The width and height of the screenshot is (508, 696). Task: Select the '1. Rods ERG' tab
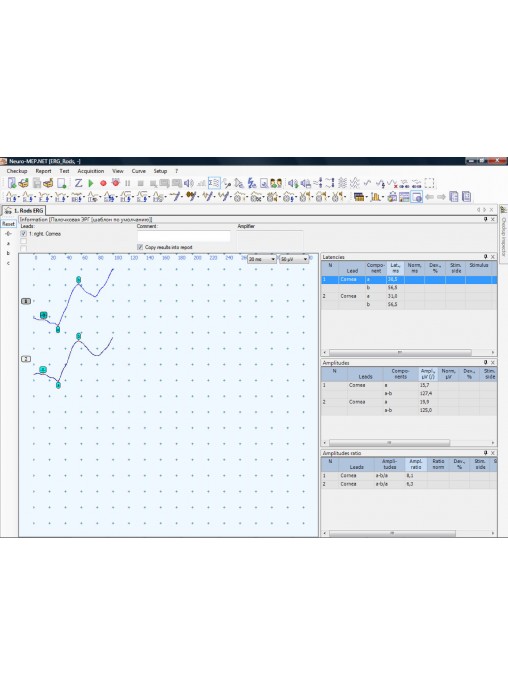pyautogui.click(x=24, y=210)
